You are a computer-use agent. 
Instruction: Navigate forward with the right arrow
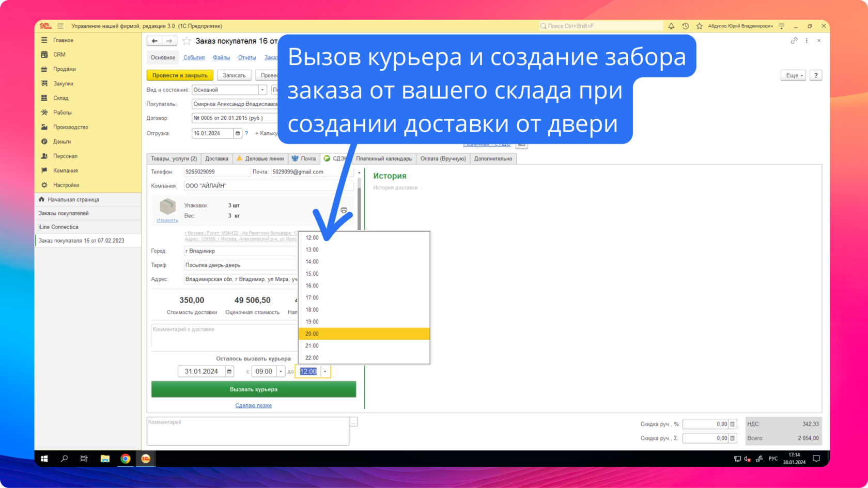pyautogui.click(x=169, y=41)
